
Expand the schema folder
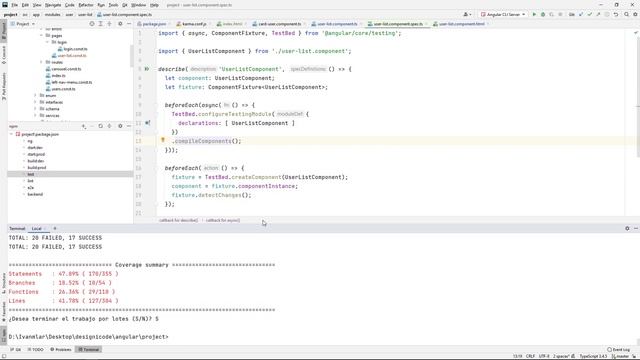point(36,109)
